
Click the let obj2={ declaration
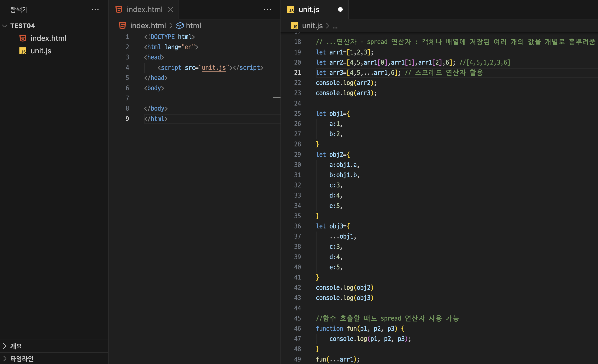[333, 155]
